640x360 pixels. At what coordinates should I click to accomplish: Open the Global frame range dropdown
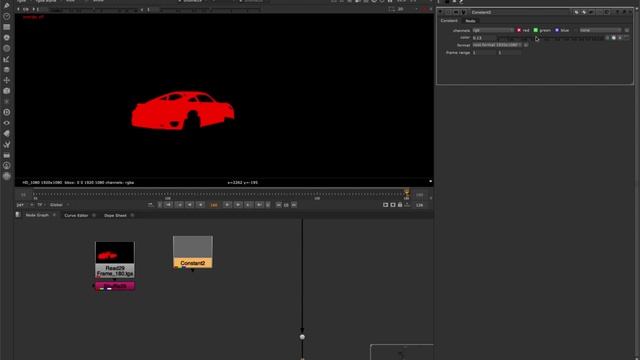60,205
